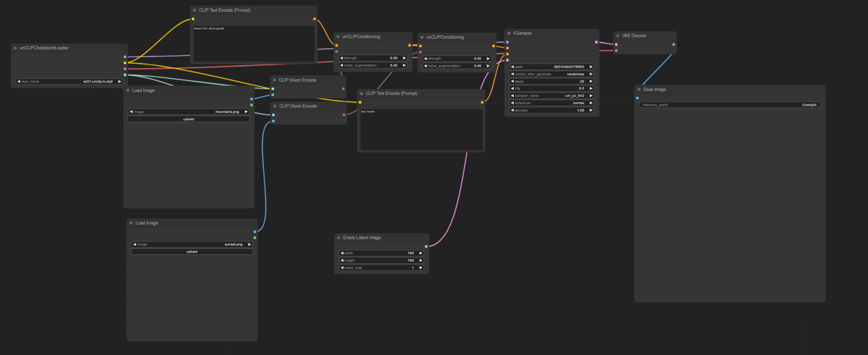Click the Save Image node's collapse dot

(x=639, y=89)
